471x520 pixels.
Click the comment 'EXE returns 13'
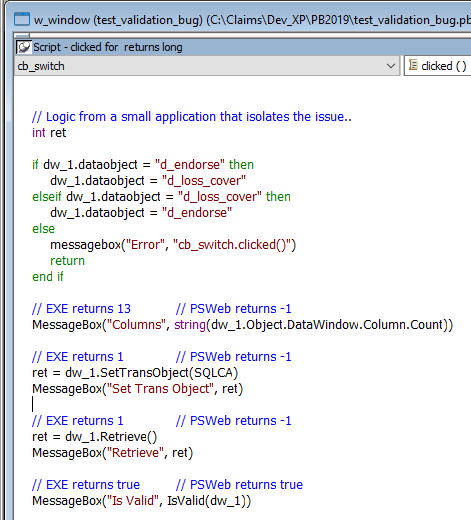point(81,309)
